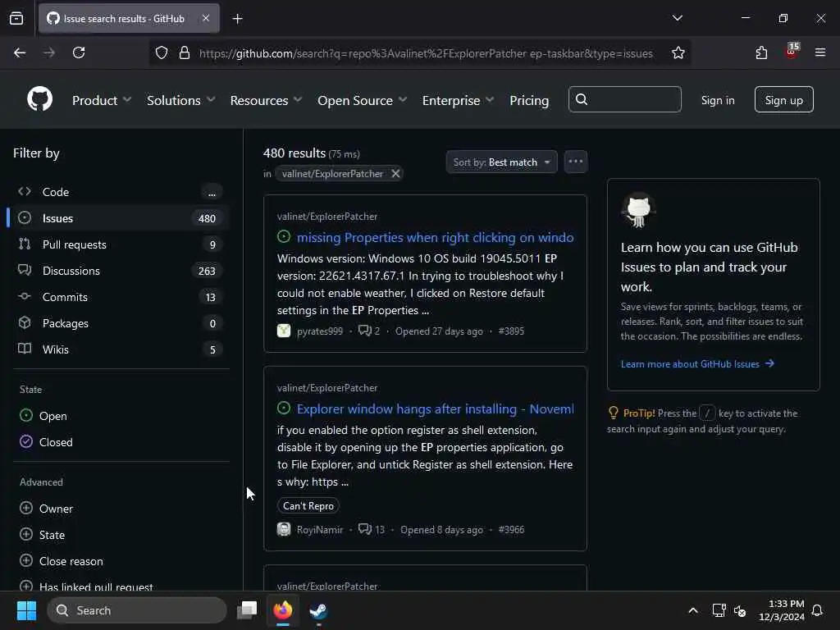Remove the valinet/ExplorerPatcher repo filter X
The height and width of the screenshot is (630, 840).
395,174
